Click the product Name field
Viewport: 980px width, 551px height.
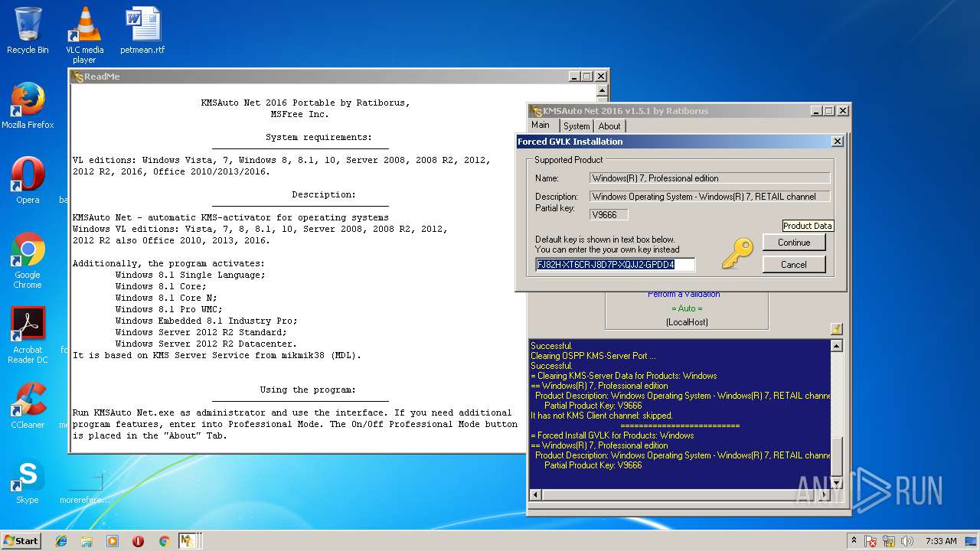710,178
